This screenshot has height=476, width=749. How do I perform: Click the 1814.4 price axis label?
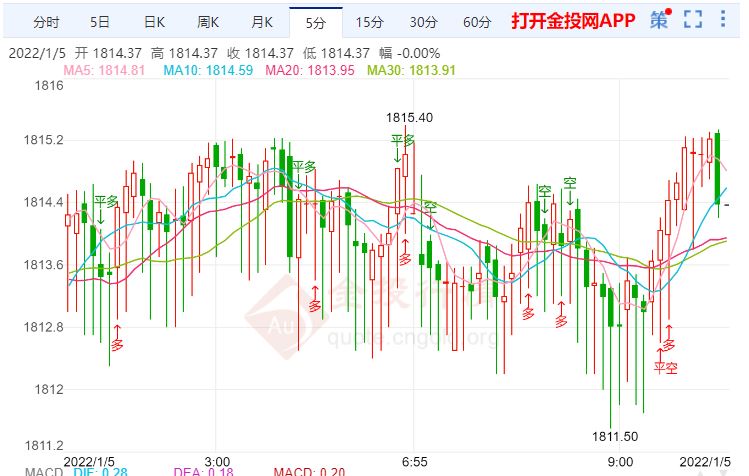[x=43, y=202]
